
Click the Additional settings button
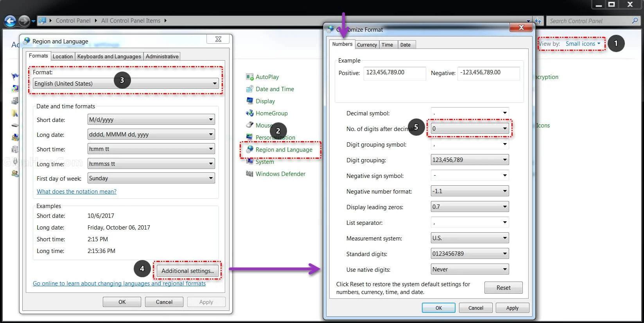[187, 271]
